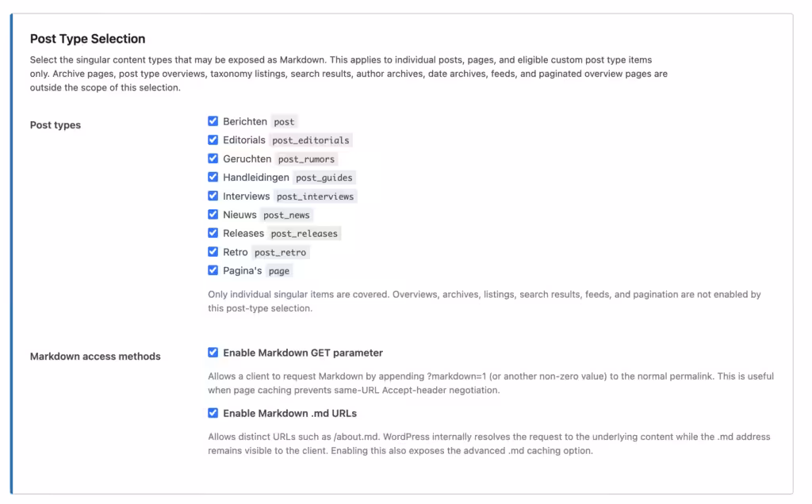The image size is (812, 504).
Task: Disable the Markdown GET parameter checkbox
Action: pyautogui.click(x=213, y=353)
